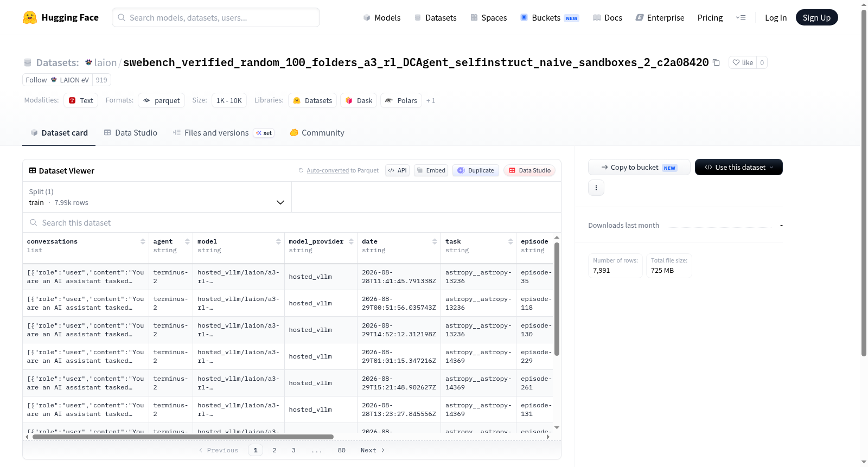868x467 pixels.
Task: Click the table horizontal scrollbar
Action: pyautogui.click(x=183, y=437)
